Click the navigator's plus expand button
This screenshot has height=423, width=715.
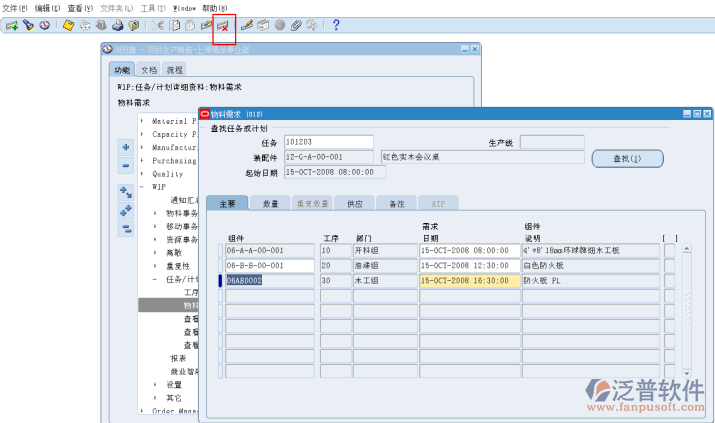[126, 147]
